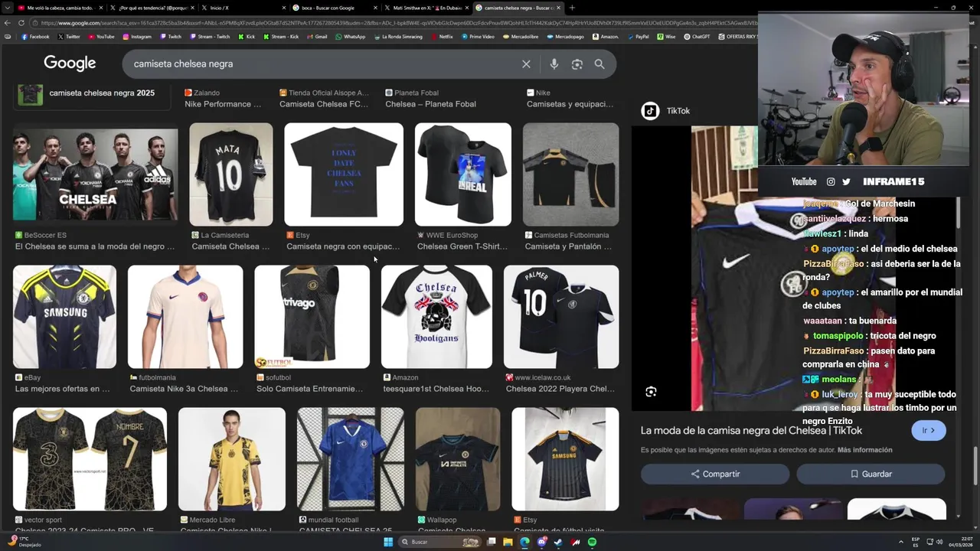Click the 'Ir' visit button
This screenshot has width=980, height=551.
tap(928, 431)
